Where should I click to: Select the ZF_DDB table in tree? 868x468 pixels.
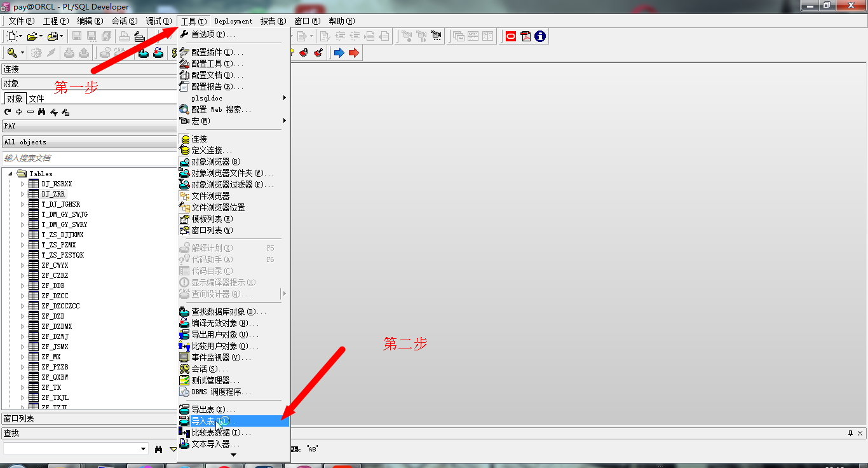[53, 286]
